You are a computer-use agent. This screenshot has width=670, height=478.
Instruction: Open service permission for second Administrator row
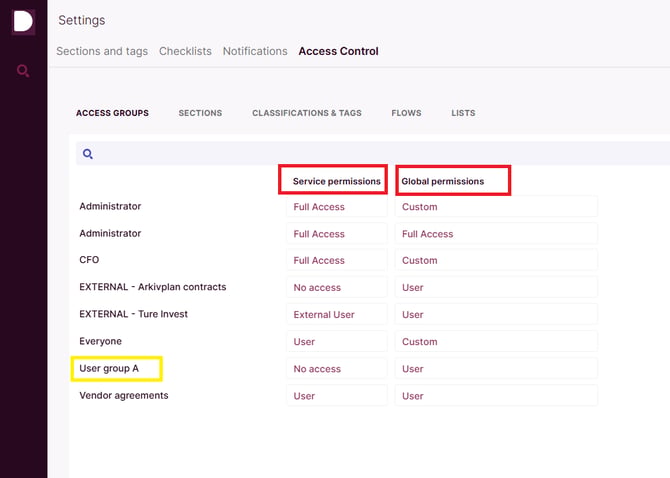337,234
